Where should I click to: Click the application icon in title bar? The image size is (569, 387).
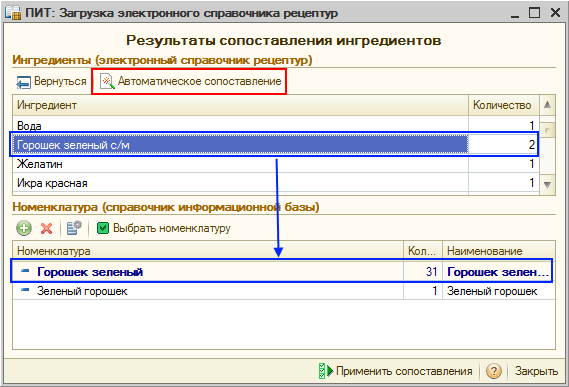point(13,13)
